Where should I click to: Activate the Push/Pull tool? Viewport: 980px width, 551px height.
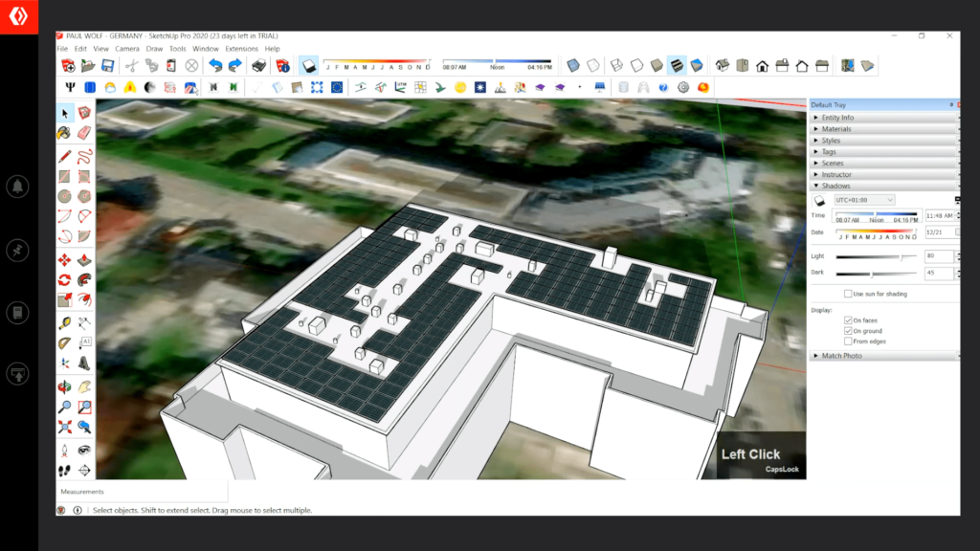point(84,260)
